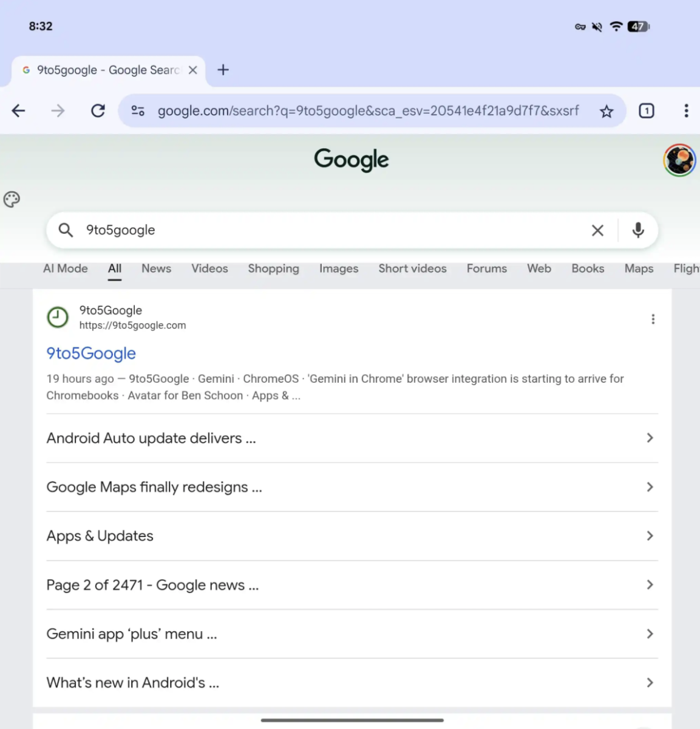The height and width of the screenshot is (729, 700).
Task: Select the All results tab
Action: click(115, 269)
